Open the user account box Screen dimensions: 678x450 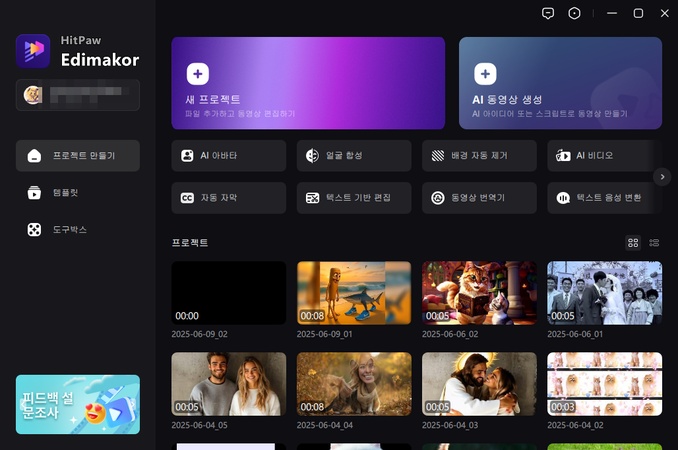(78, 95)
